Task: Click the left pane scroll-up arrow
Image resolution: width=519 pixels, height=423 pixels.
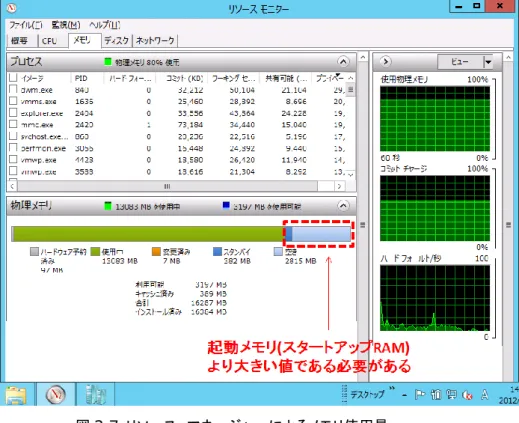Action: coord(363,57)
